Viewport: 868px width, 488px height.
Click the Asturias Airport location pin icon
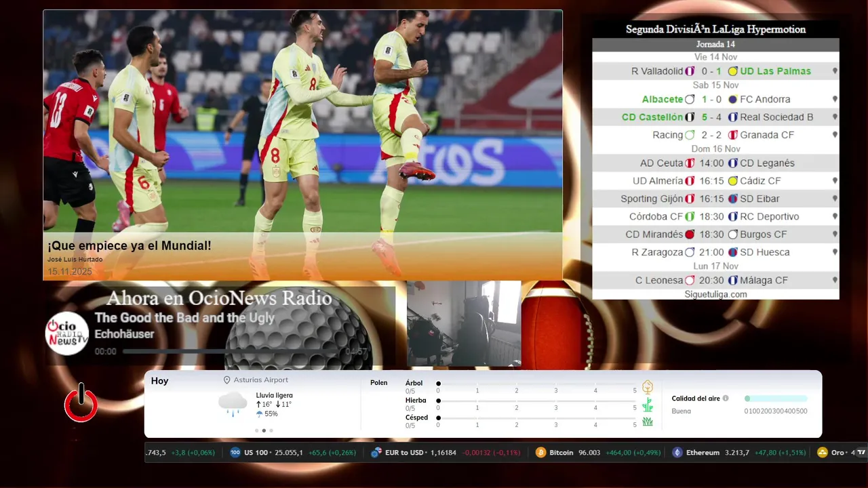pyautogui.click(x=227, y=380)
